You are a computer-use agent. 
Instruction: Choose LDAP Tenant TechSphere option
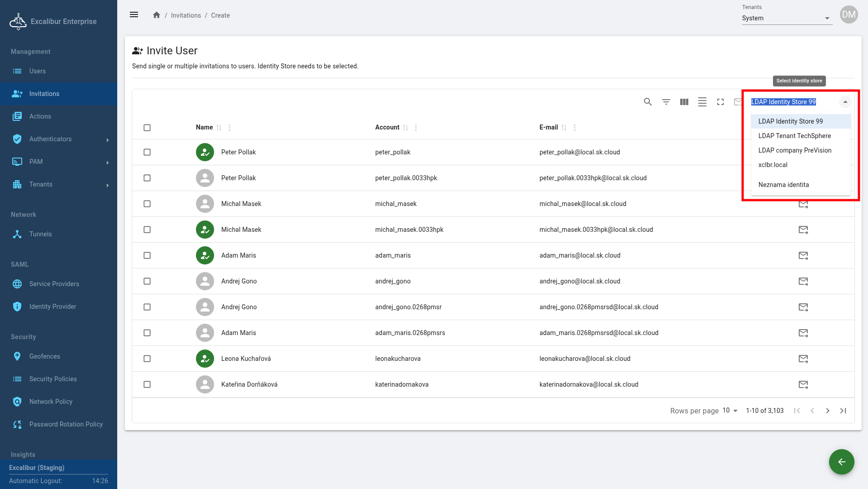click(x=794, y=136)
